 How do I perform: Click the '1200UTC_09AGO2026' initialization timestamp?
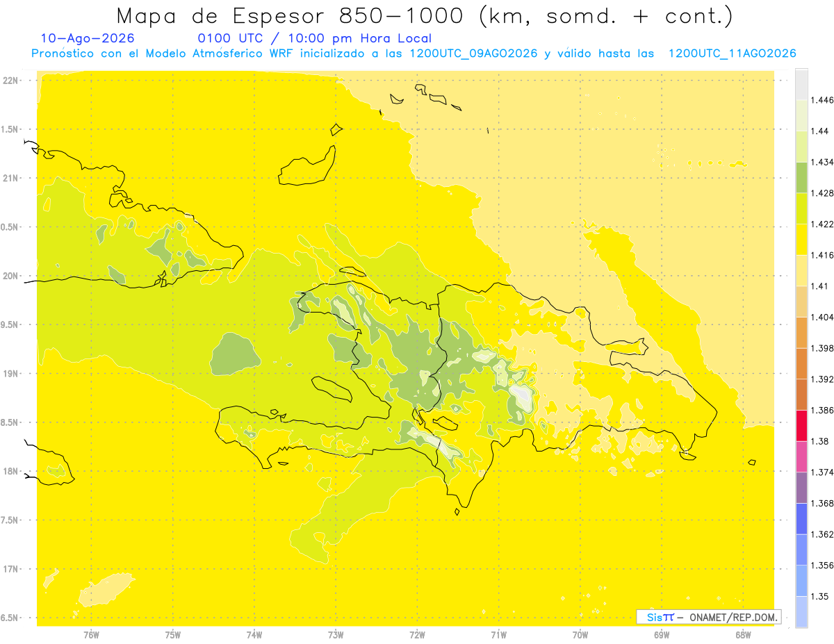[x=473, y=53]
